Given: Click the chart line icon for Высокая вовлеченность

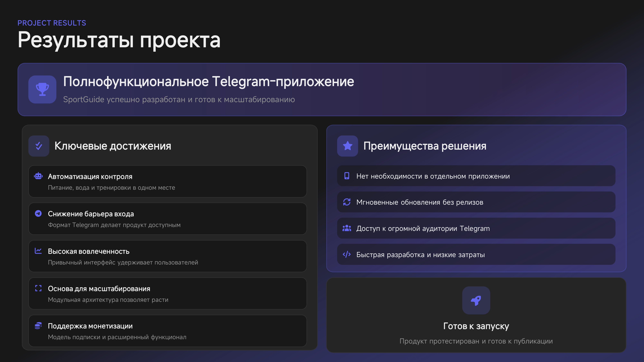Looking at the screenshot, I should point(38,251).
